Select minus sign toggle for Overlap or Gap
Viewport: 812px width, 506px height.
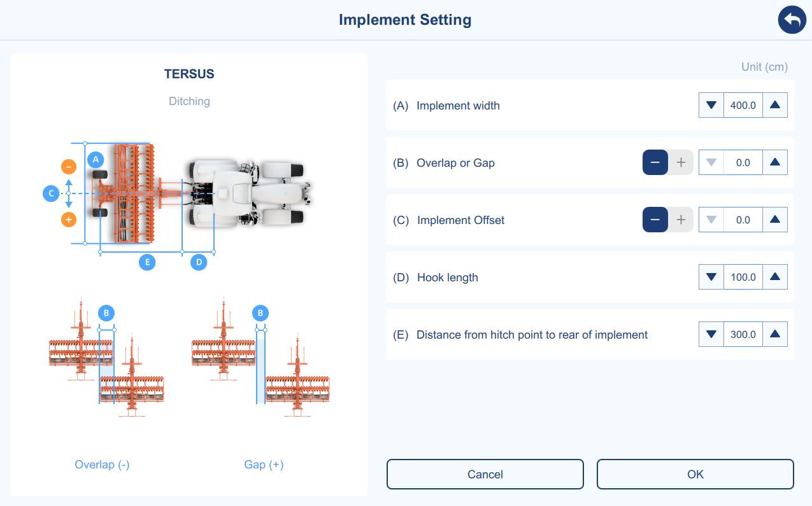[655, 162]
